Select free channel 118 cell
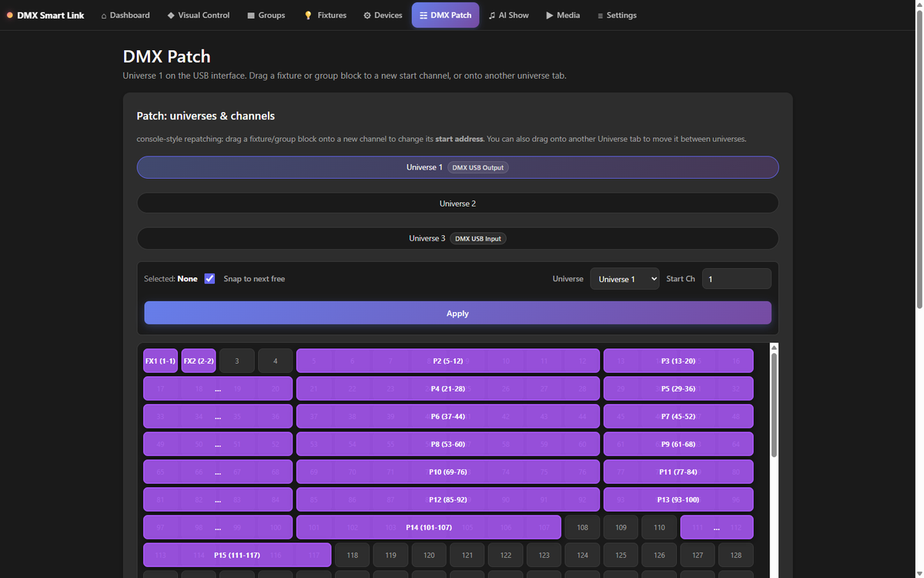924x578 pixels. (x=352, y=555)
